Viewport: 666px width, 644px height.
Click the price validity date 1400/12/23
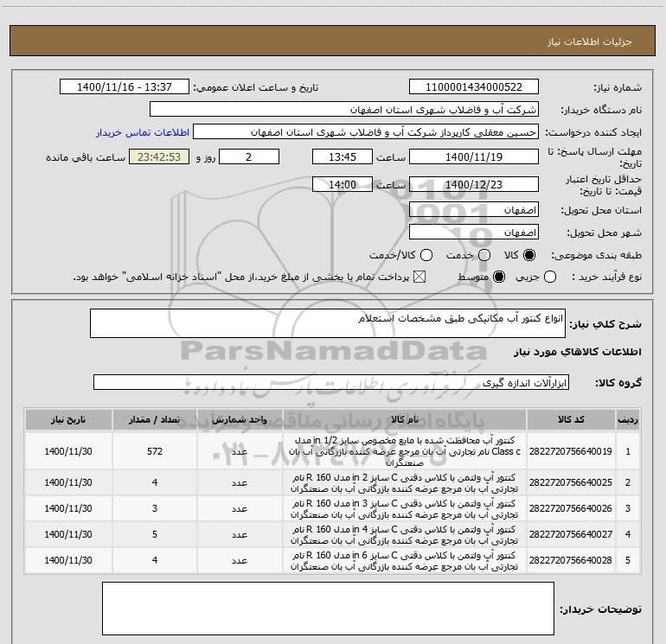click(474, 185)
